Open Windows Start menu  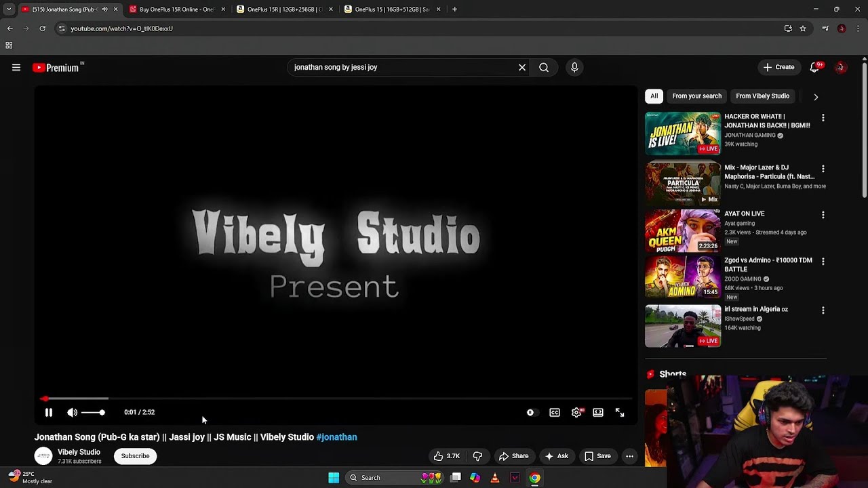coord(334,478)
